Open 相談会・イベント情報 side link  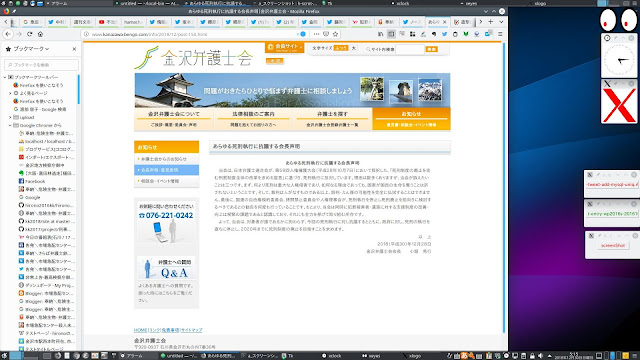[167, 181]
